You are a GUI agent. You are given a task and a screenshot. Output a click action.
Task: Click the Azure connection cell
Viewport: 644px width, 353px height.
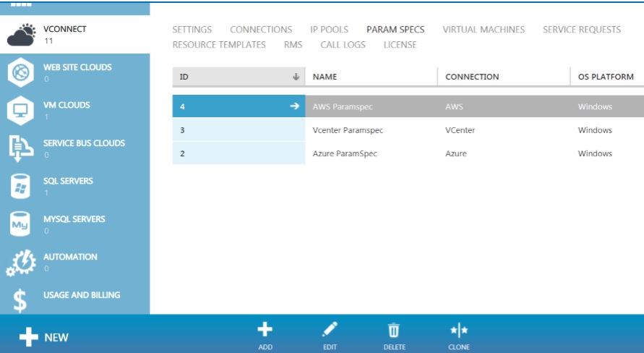[x=456, y=153]
